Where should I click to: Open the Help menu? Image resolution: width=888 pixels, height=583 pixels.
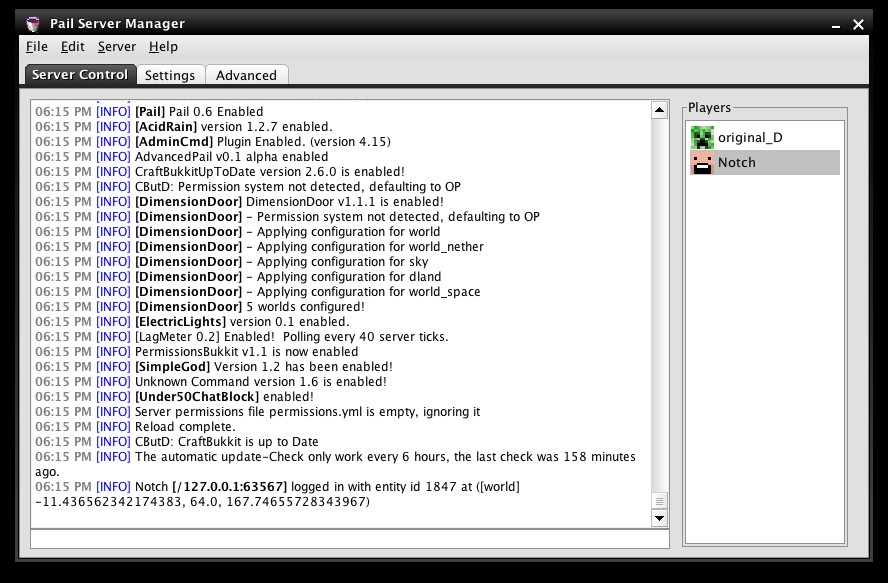pos(163,46)
